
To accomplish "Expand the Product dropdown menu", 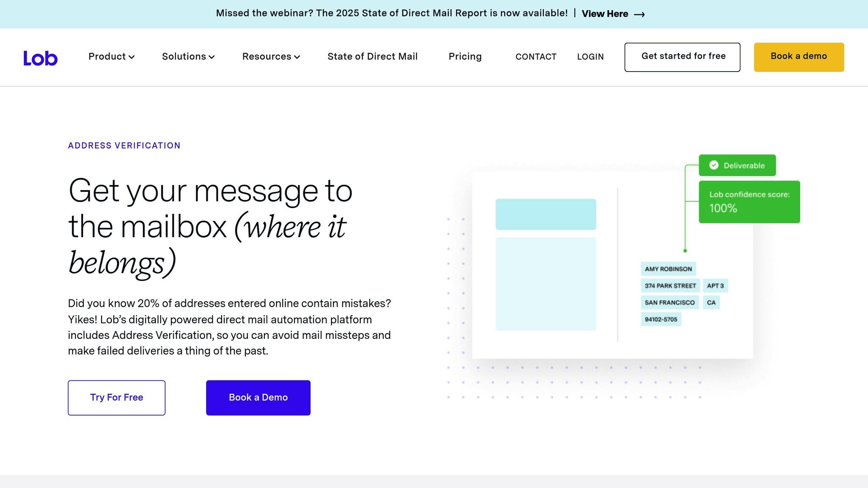I will pos(111,57).
